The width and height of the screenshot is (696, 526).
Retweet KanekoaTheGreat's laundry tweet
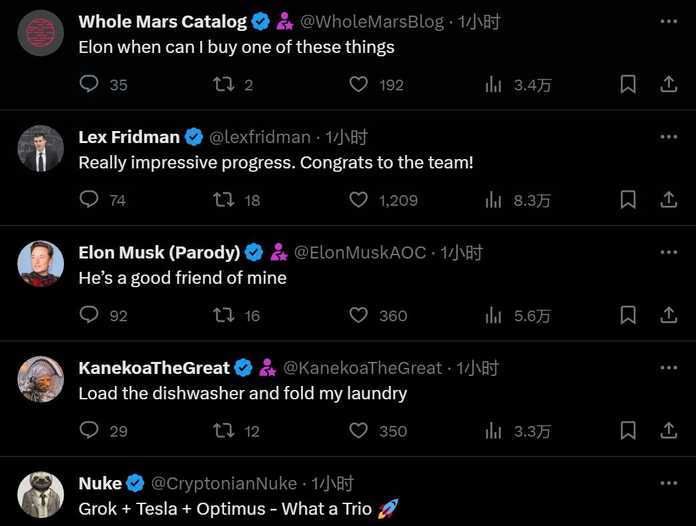[x=224, y=430]
